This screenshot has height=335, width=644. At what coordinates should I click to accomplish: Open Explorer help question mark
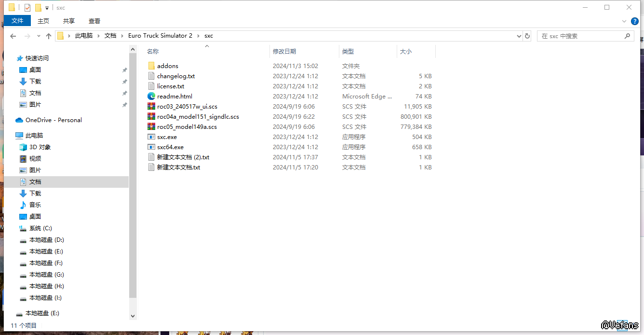point(635,21)
